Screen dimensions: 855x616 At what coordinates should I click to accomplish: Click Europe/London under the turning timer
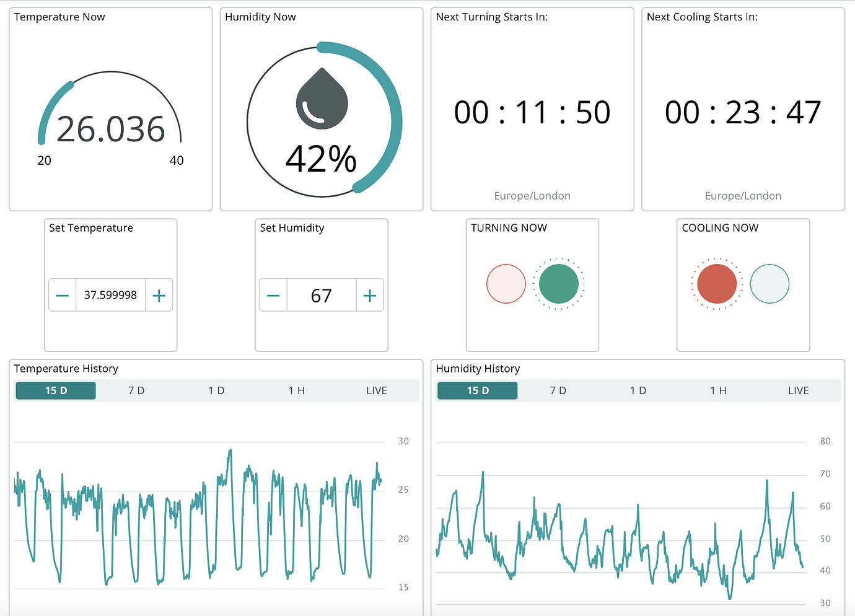click(x=532, y=195)
